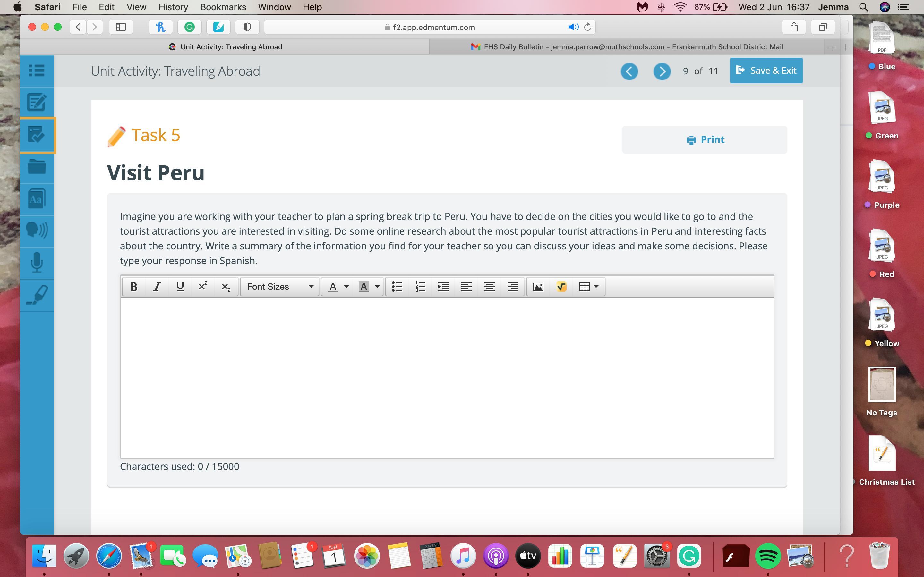Expand the Font Sizes dropdown

coord(279,287)
